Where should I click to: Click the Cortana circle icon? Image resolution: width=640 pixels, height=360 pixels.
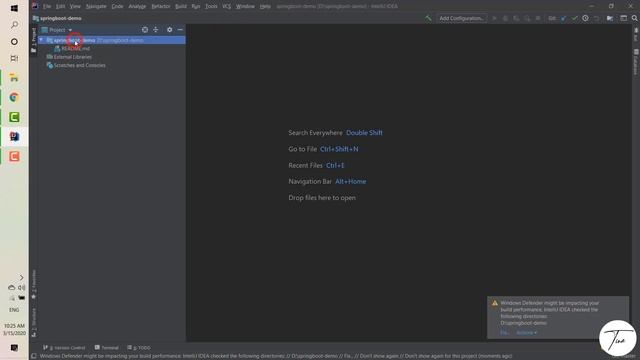[14, 42]
